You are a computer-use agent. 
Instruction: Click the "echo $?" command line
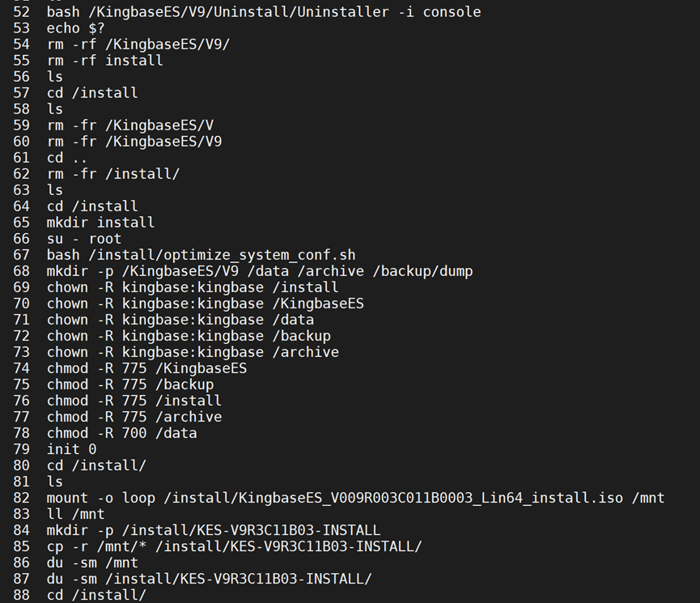pyautogui.click(x=75, y=28)
